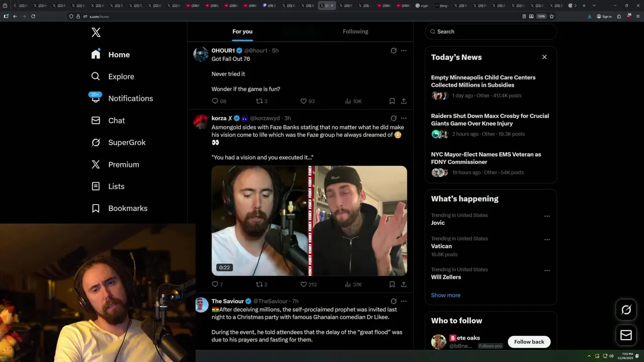Open Raiders Shut Down Maxx Crosby story

tap(491, 125)
